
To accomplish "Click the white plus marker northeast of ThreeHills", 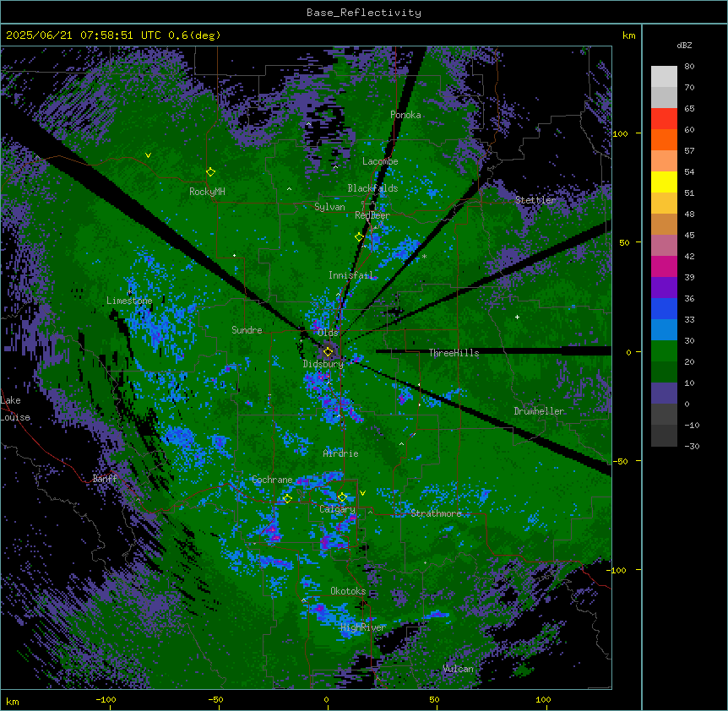I will [x=517, y=317].
